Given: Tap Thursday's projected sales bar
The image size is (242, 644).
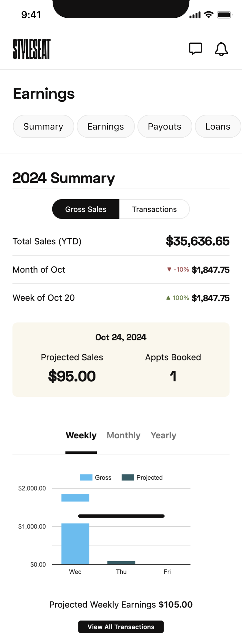Looking at the screenshot, I should coord(121,562).
